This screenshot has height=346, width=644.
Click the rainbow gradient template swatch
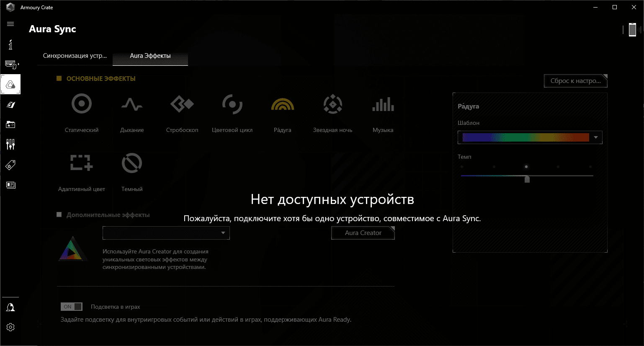point(526,137)
